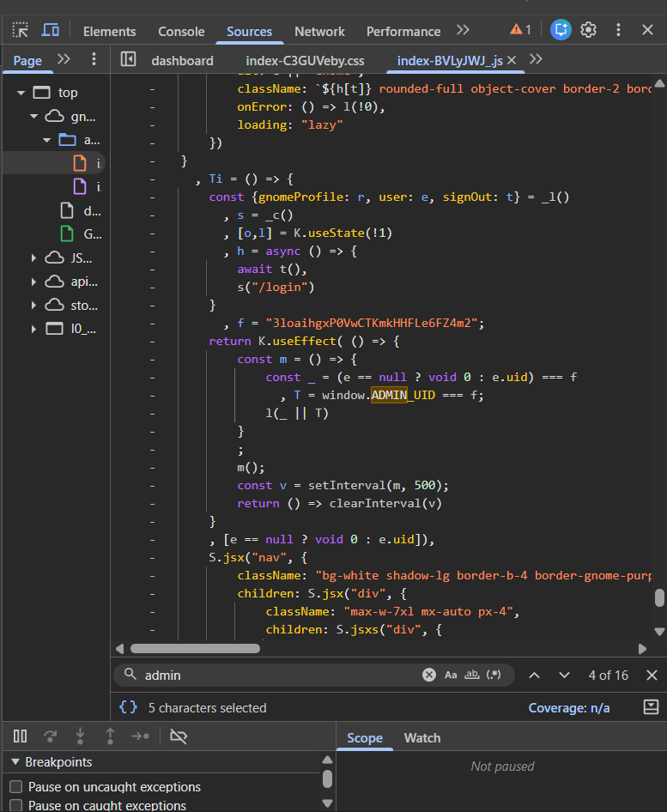This screenshot has width=667, height=812.
Task: Click scroll left arrow of code editor
Action: click(x=119, y=649)
